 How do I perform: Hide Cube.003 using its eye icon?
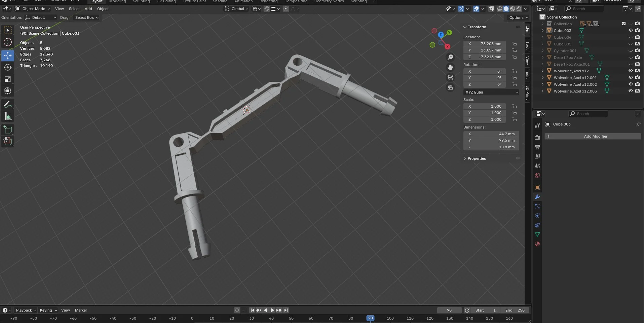(x=631, y=30)
